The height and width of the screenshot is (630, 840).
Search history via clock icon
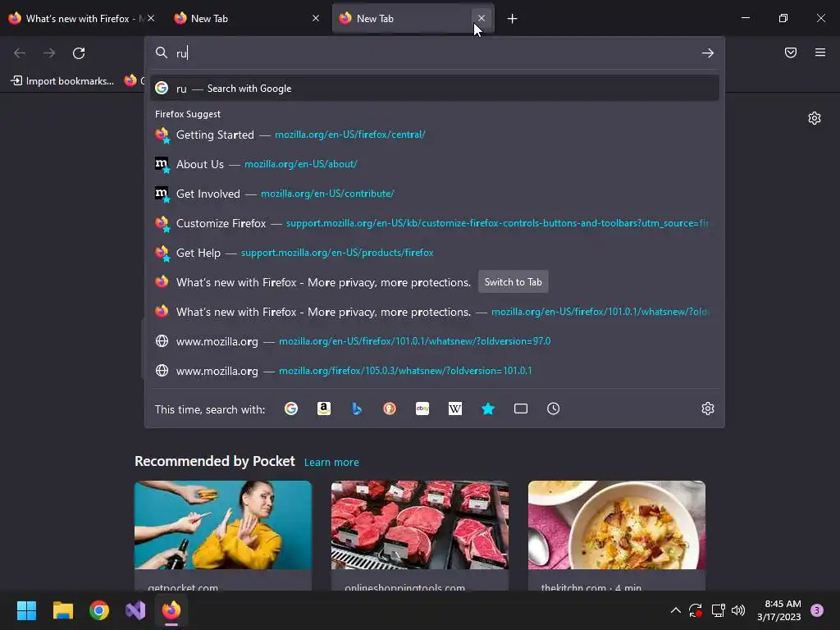pyautogui.click(x=554, y=409)
